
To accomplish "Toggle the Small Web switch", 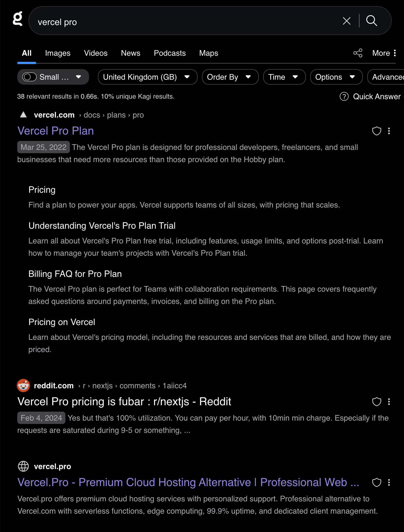I will pyautogui.click(x=29, y=77).
